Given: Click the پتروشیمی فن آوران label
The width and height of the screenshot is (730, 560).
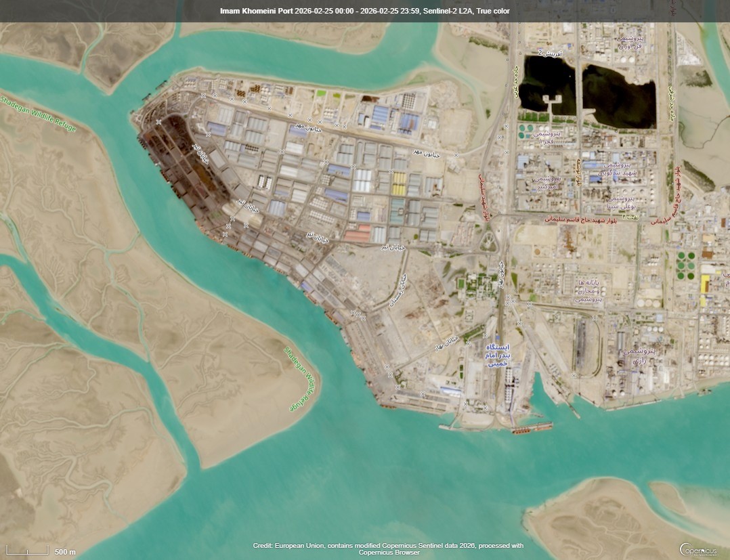Looking at the screenshot, I should (x=630, y=43).
